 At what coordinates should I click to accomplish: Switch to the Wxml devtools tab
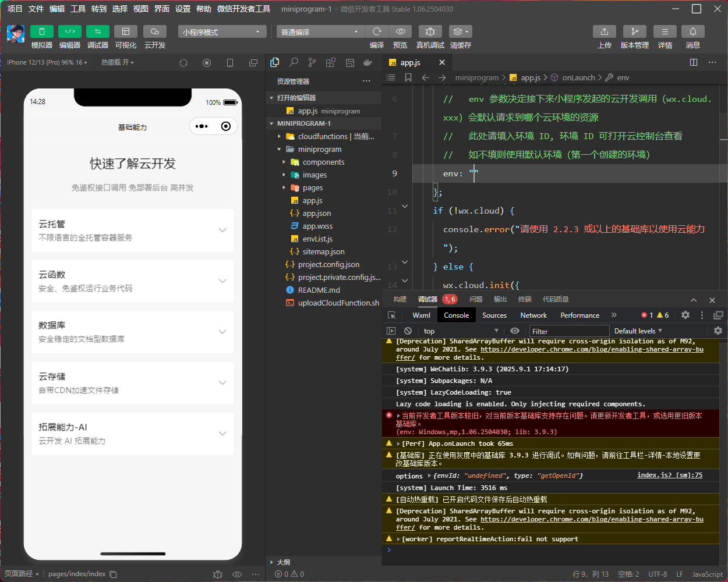(x=421, y=315)
